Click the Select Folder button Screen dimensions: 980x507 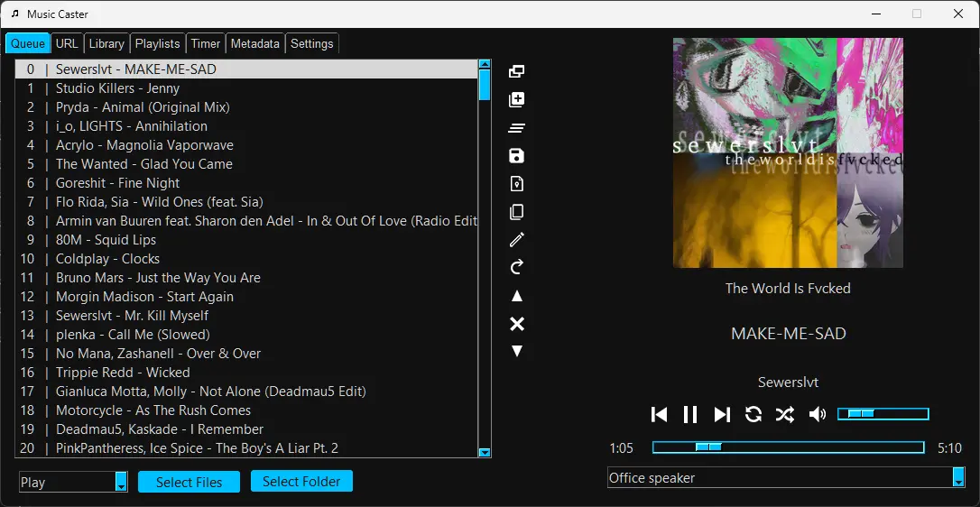coord(302,482)
